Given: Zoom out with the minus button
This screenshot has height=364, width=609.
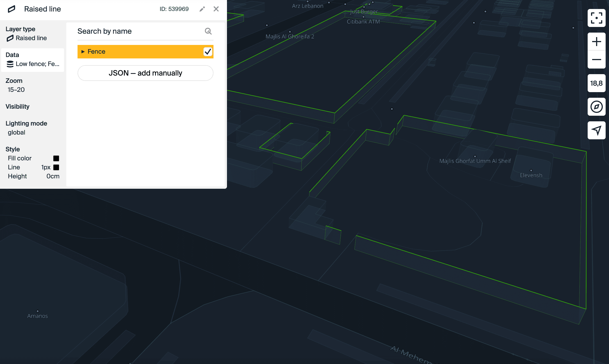Looking at the screenshot, I should coord(596,60).
